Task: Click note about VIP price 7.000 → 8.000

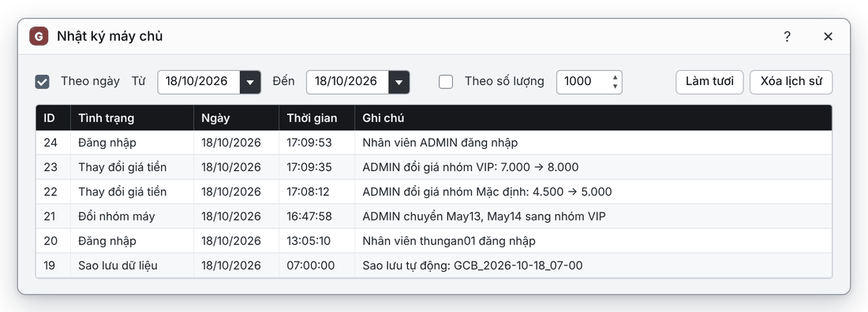Action: click(x=593, y=167)
